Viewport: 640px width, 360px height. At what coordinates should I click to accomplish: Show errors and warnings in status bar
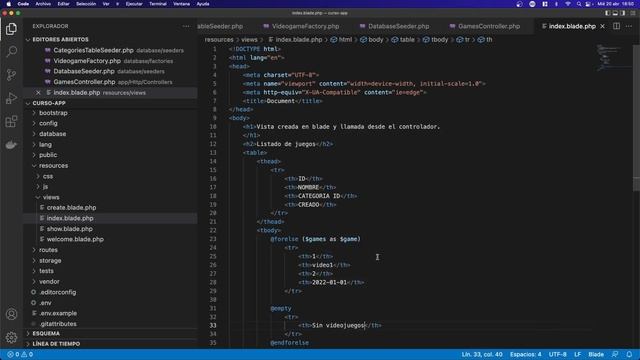point(20,354)
